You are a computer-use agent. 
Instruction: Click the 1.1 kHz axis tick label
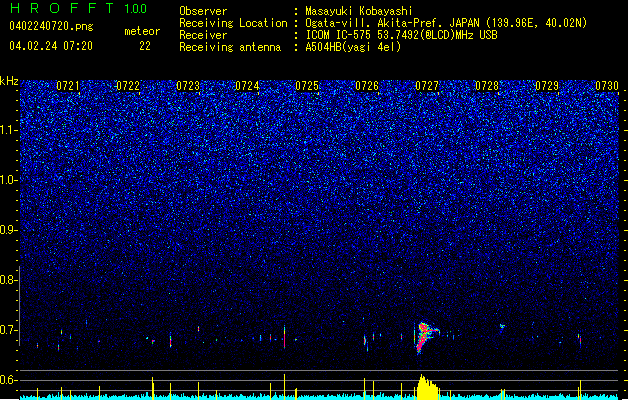click(9, 130)
